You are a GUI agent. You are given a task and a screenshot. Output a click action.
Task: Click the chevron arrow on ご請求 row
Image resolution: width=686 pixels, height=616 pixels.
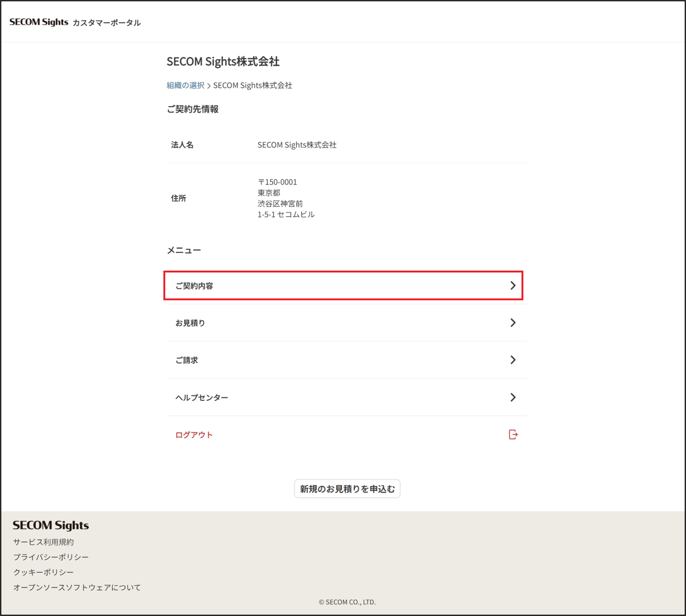tap(513, 360)
